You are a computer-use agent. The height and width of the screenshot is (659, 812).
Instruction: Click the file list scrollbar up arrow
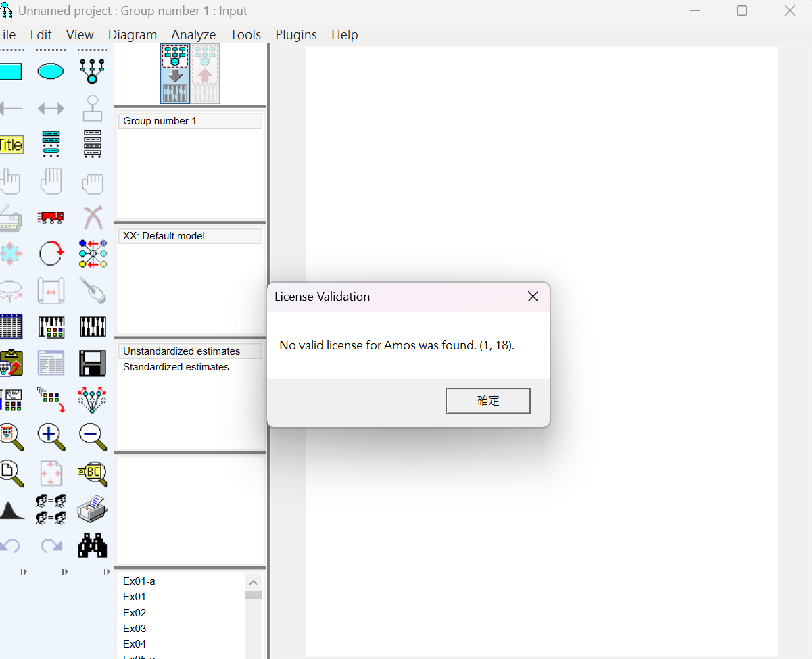pos(254,583)
